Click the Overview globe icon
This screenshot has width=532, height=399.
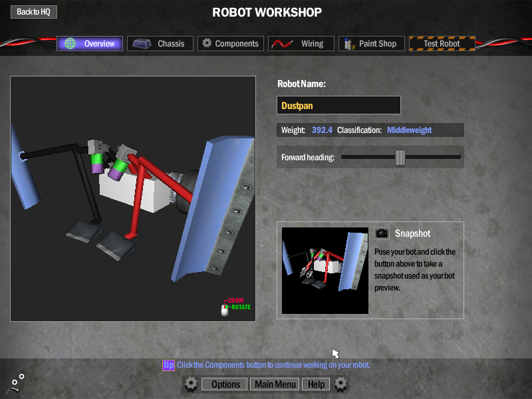tap(70, 43)
